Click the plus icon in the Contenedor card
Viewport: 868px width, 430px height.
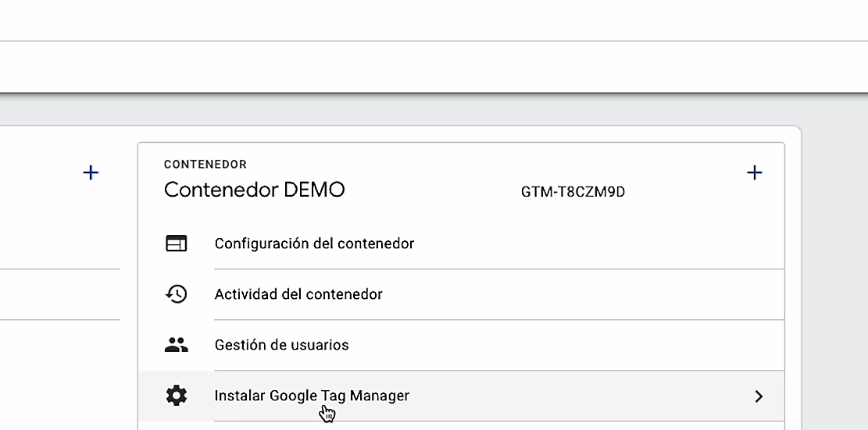754,172
